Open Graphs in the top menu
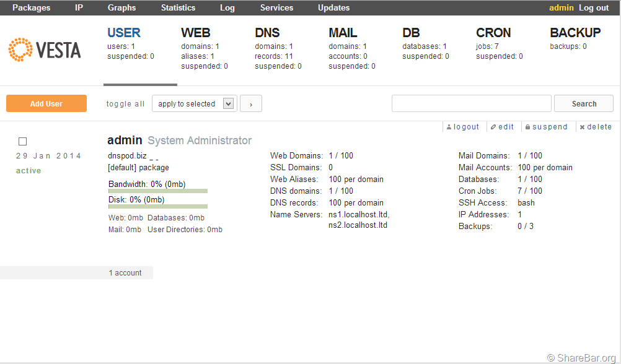 coord(121,8)
